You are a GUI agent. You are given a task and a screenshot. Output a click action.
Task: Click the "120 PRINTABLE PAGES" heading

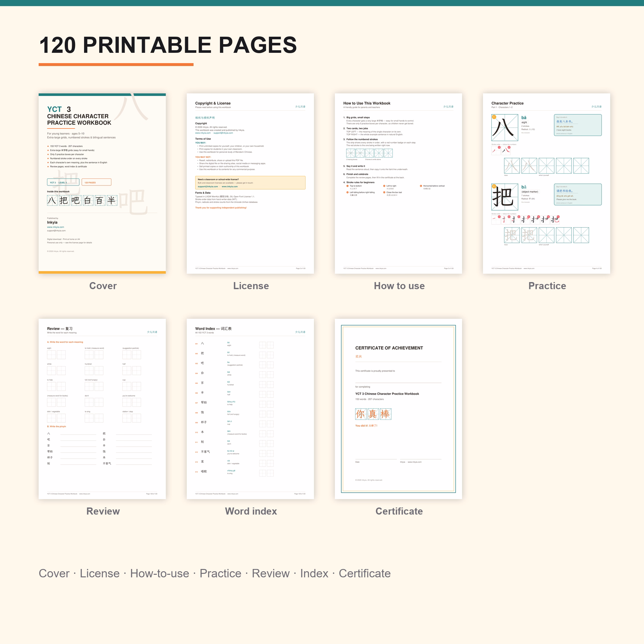click(168, 45)
